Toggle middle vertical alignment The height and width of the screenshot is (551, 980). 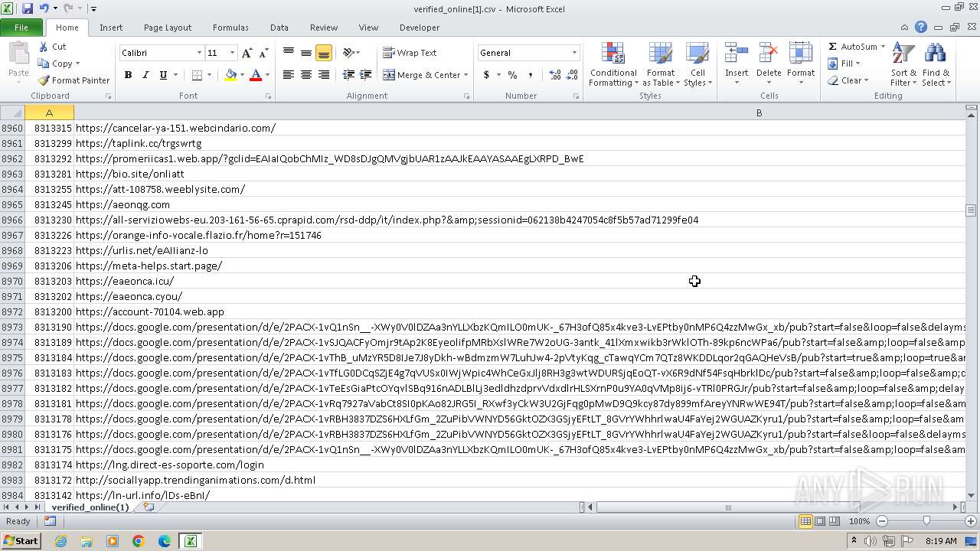tap(306, 53)
